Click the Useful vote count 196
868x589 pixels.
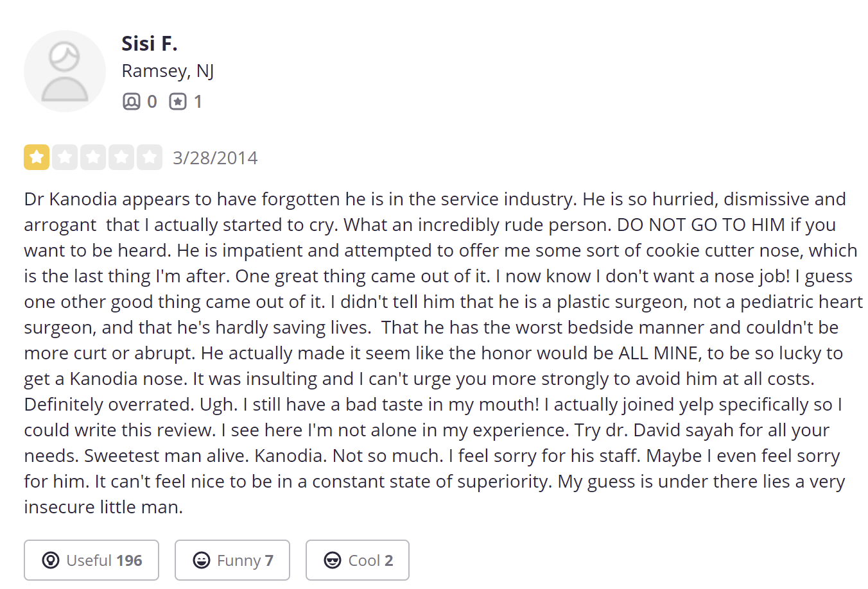coord(129,560)
